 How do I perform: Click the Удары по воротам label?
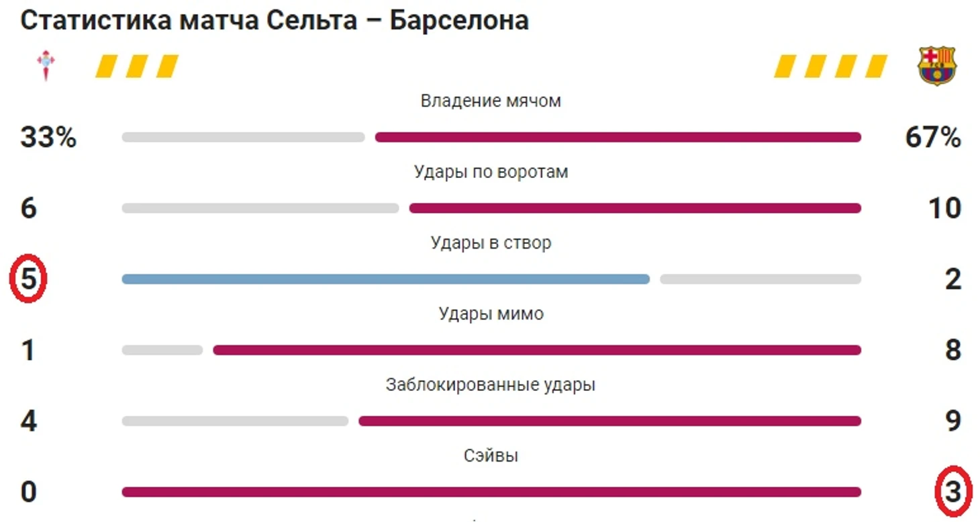[491, 172]
